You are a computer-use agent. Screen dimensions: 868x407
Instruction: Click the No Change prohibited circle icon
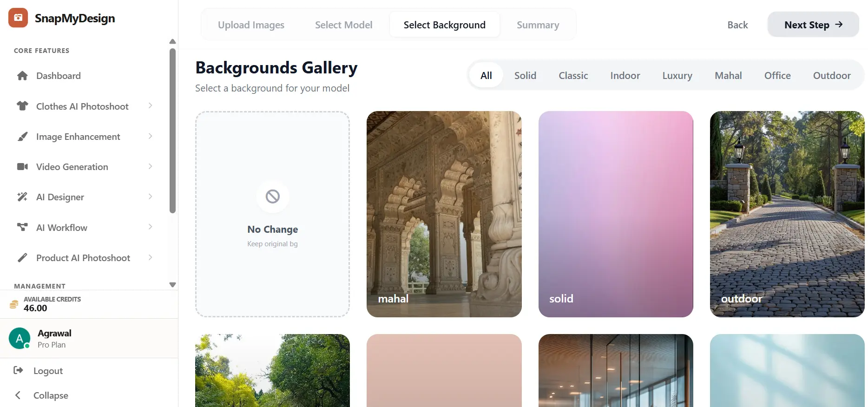(273, 197)
